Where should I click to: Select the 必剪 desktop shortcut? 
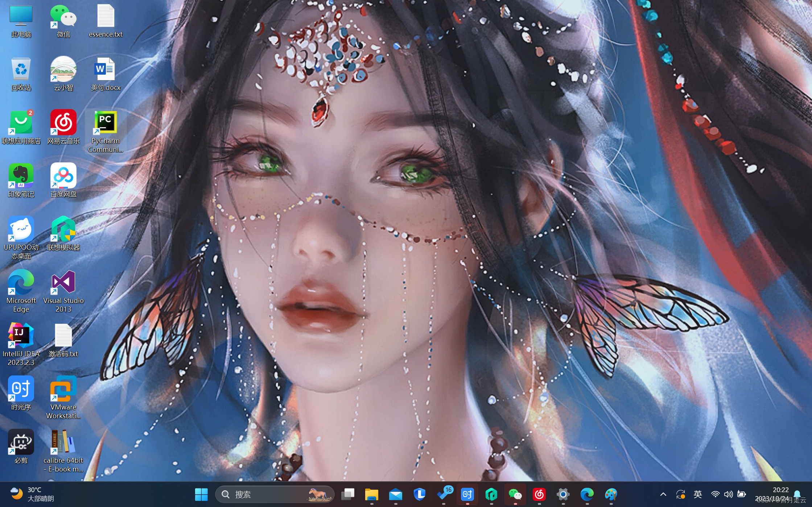click(x=21, y=442)
